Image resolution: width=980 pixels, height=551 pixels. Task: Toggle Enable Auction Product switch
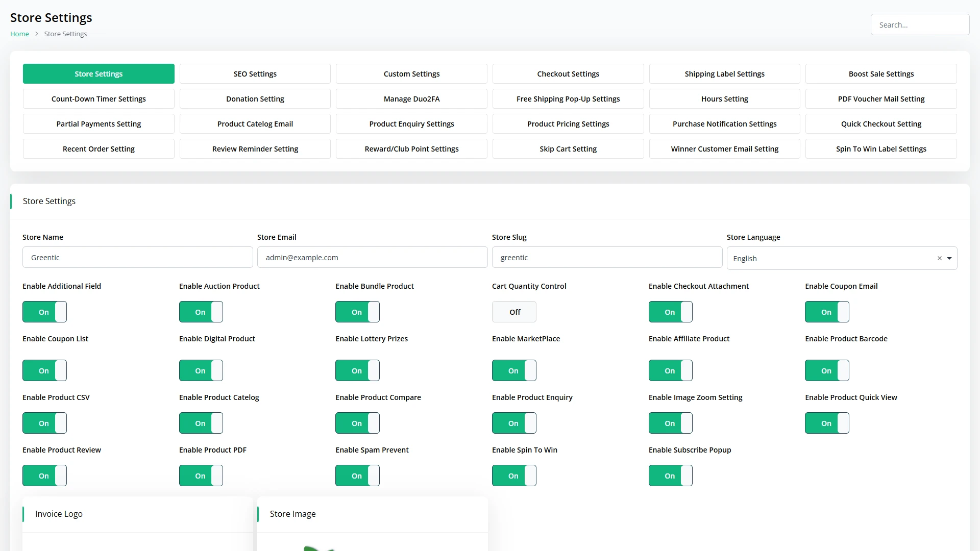coord(201,312)
